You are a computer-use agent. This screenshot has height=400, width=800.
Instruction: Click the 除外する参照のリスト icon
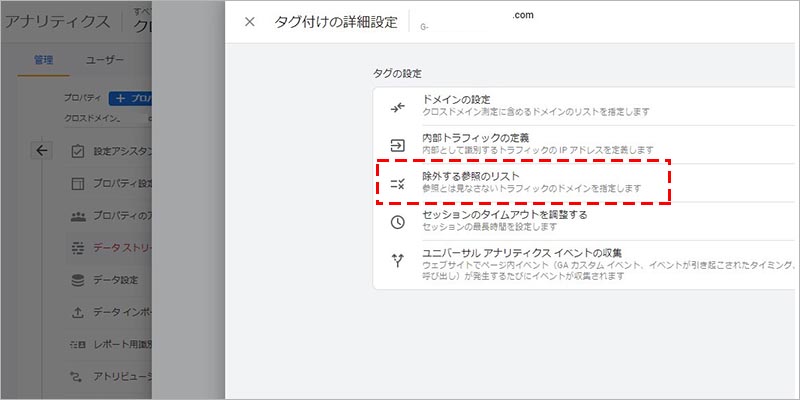[397, 183]
